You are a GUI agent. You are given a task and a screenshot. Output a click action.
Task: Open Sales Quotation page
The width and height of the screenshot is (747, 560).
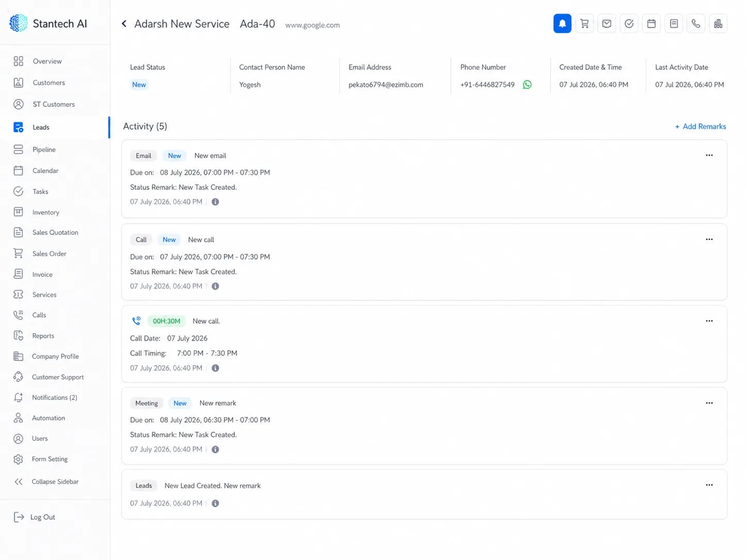coord(55,233)
